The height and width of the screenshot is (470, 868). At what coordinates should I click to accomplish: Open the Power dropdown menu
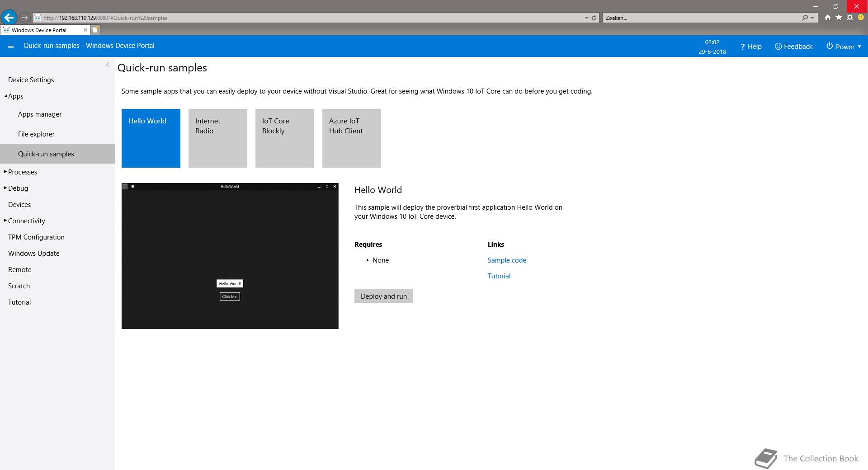tap(844, 46)
